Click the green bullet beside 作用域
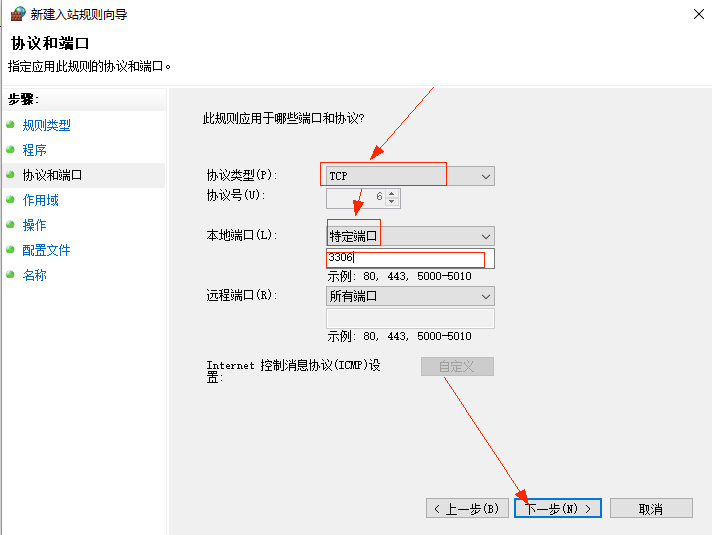The width and height of the screenshot is (712, 535). point(11,200)
